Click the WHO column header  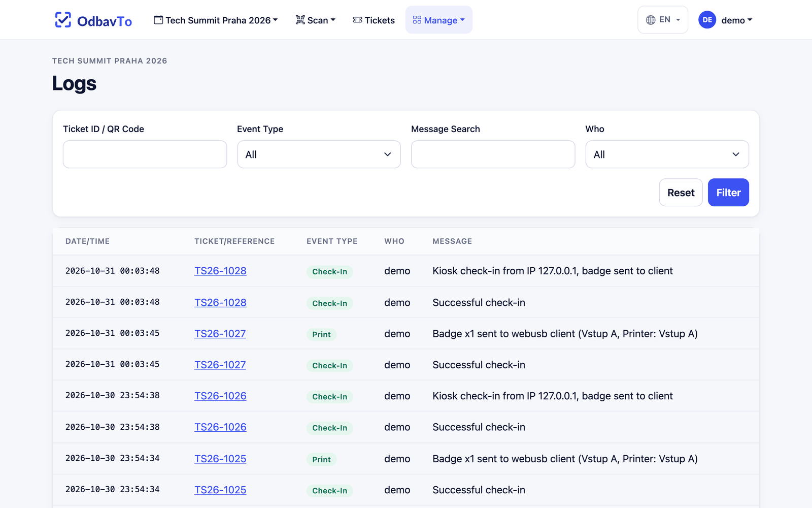[394, 241]
